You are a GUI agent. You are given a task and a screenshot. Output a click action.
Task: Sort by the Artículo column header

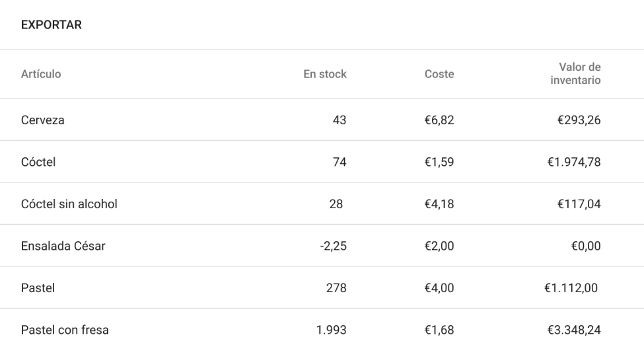tap(42, 75)
